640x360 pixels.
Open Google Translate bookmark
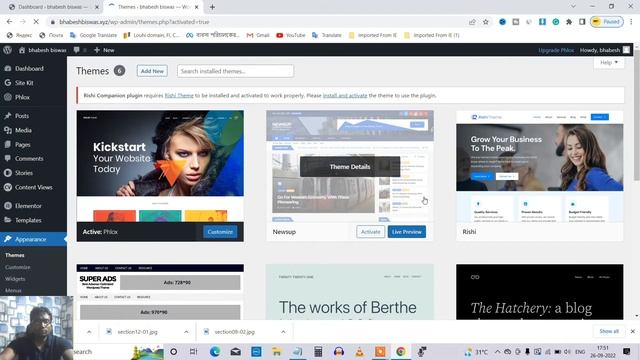click(93, 35)
